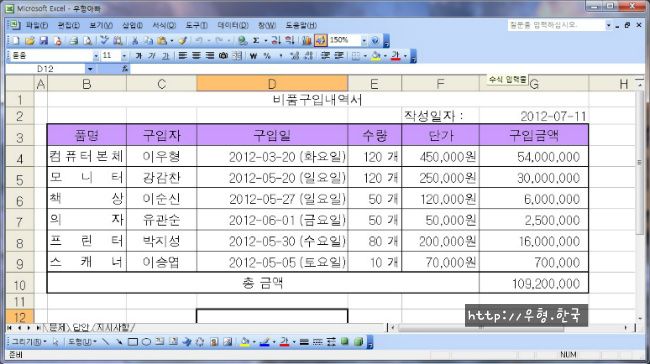Toggle center alignment

(196, 56)
